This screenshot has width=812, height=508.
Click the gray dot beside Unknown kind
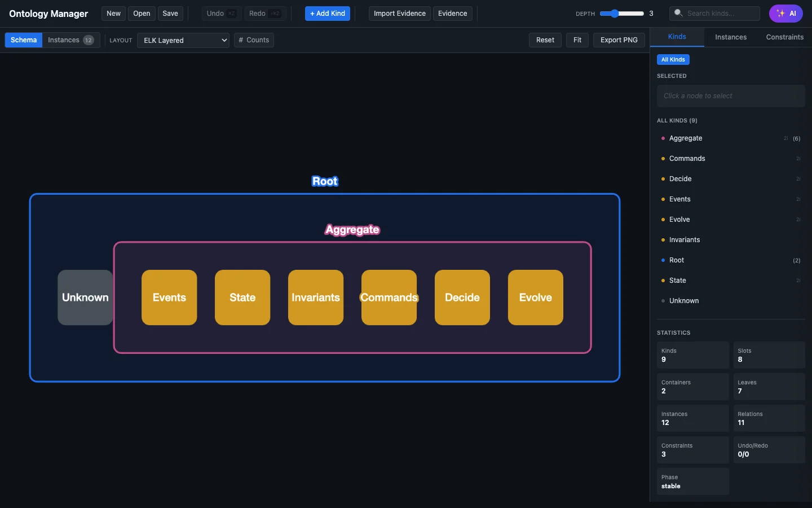click(x=662, y=301)
